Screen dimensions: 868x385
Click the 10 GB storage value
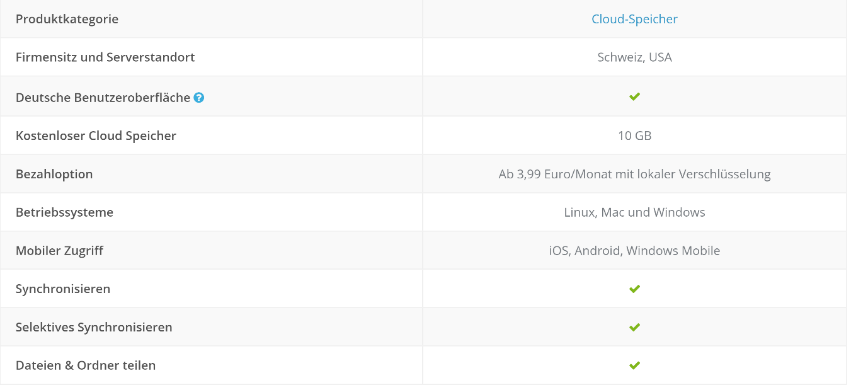point(634,135)
